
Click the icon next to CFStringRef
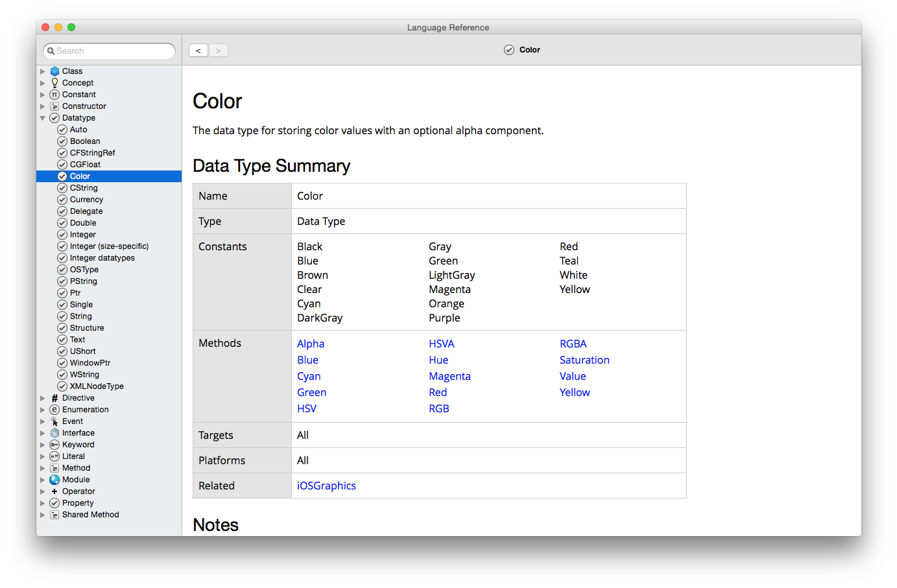click(x=62, y=153)
